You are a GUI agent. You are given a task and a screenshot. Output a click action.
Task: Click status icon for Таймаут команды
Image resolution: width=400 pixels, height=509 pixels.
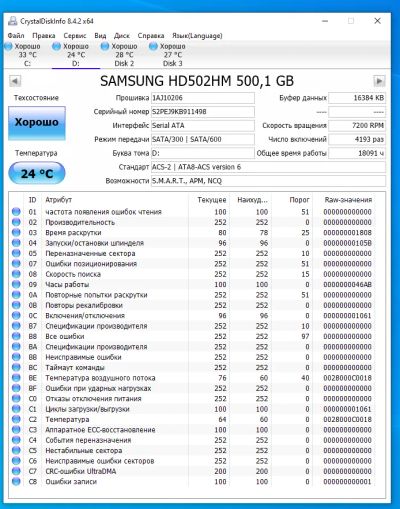(16, 367)
